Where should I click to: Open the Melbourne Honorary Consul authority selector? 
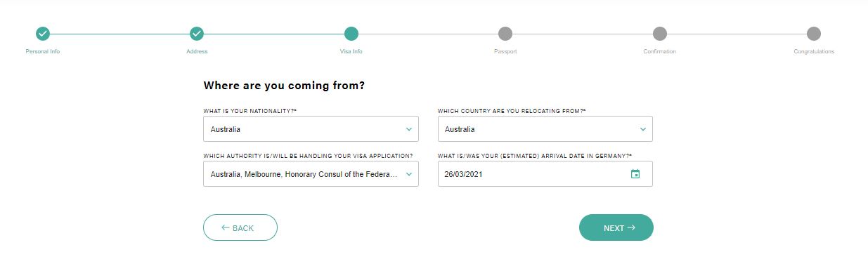[311, 174]
